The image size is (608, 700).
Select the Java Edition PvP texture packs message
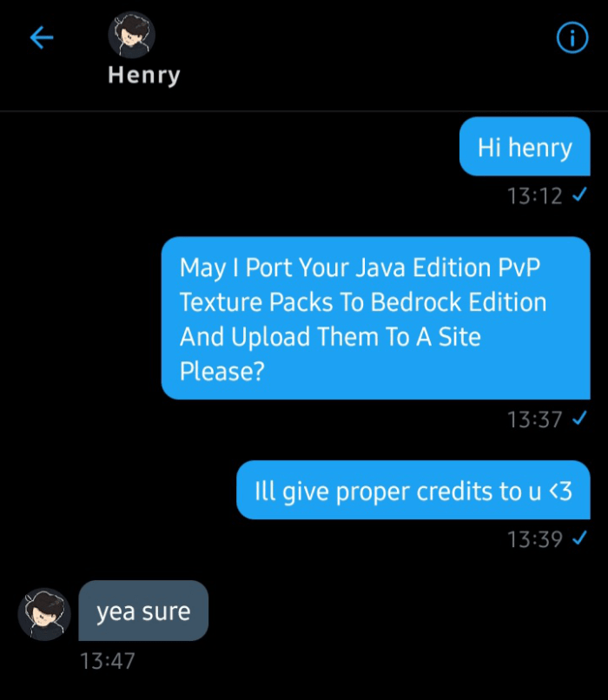(376, 319)
